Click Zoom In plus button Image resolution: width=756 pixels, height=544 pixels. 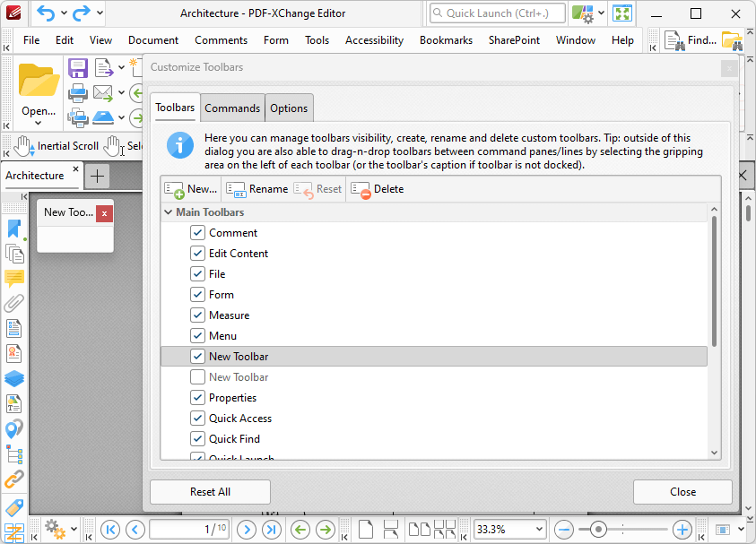[682, 530]
